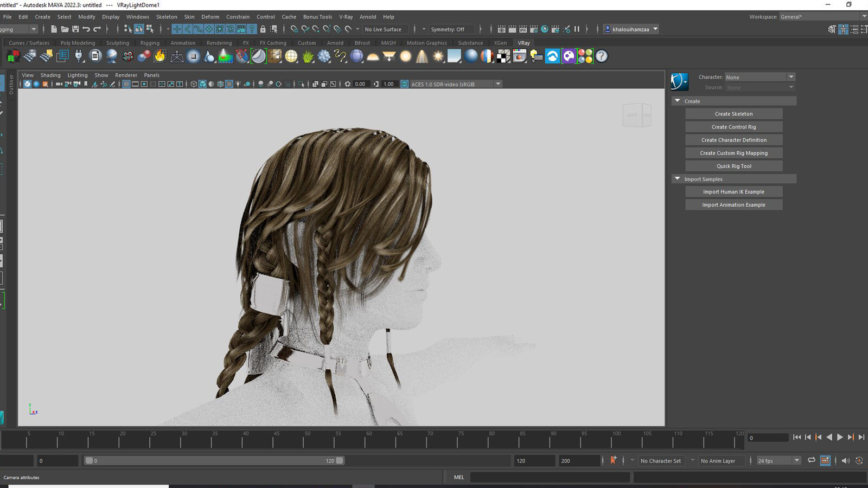Click the set bookmark icon on range bar
Image resolution: width=868 pixels, height=488 pixels.
[614, 460]
